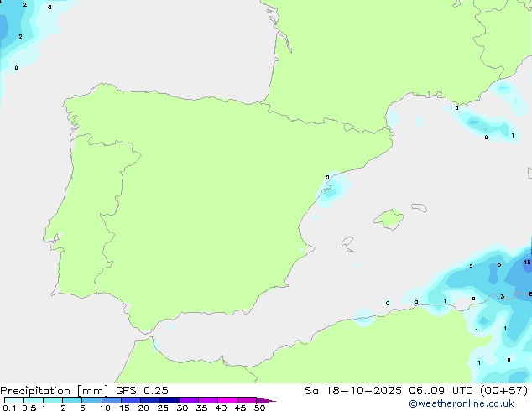Select the 0.5–1 mm legend swatch
Image resolution: width=532 pixels, height=411 pixels.
pos(34,400)
